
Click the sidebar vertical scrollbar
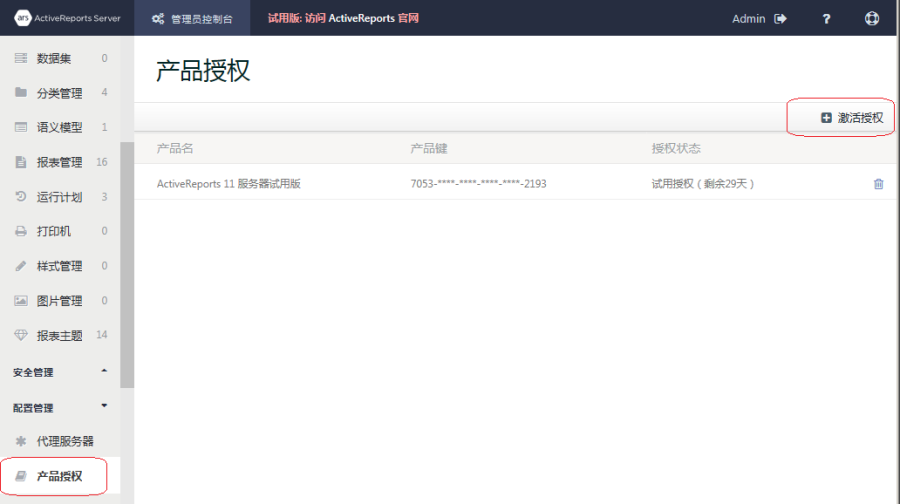click(x=127, y=265)
